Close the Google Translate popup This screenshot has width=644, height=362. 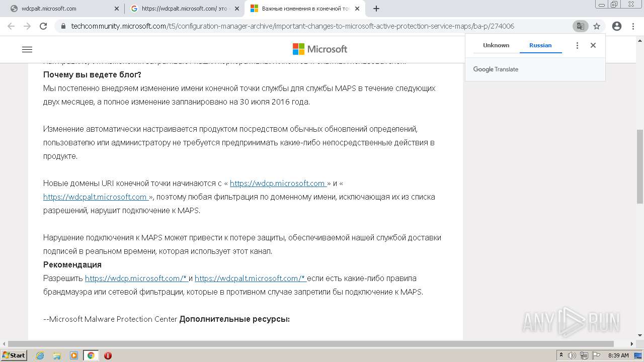(x=593, y=45)
